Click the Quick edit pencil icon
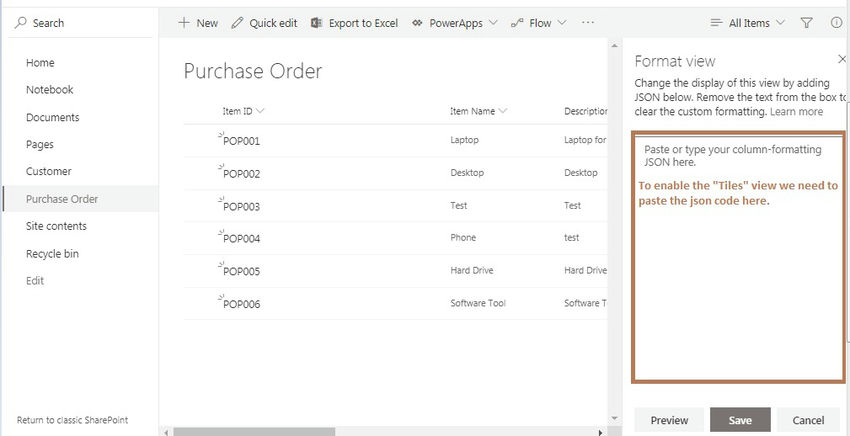Viewport: 850px width, 436px height. (x=237, y=23)
